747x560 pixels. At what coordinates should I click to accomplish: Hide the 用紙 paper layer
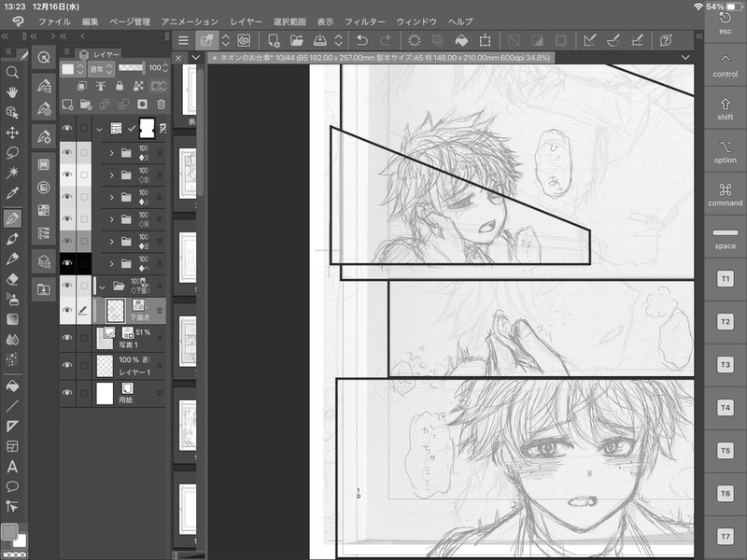pyautogui.click(x=67, y=393)
